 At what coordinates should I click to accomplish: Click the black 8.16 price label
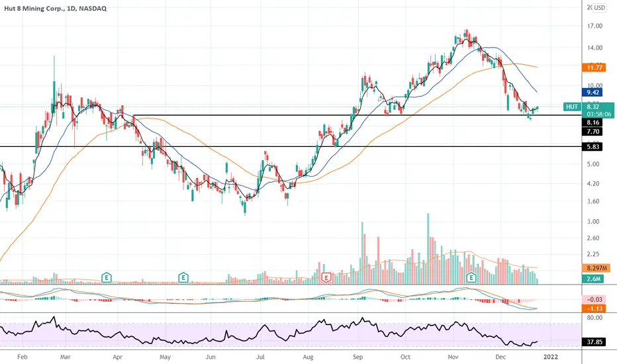point(593,122)
